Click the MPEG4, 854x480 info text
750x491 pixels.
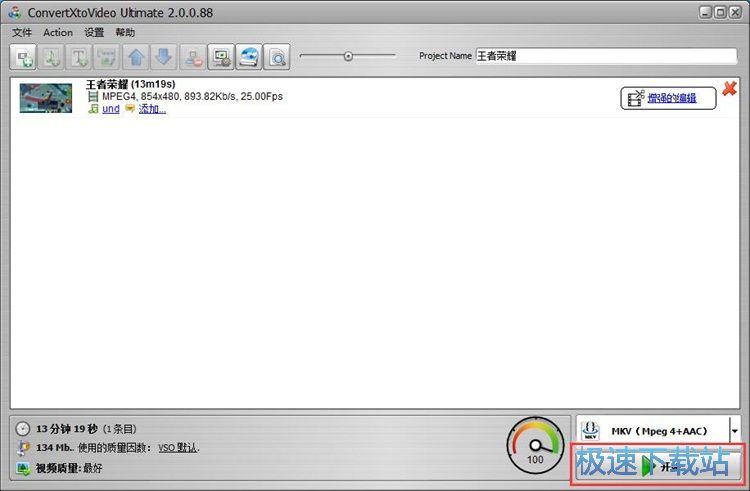pyautogui.click(x=192, y=97)
